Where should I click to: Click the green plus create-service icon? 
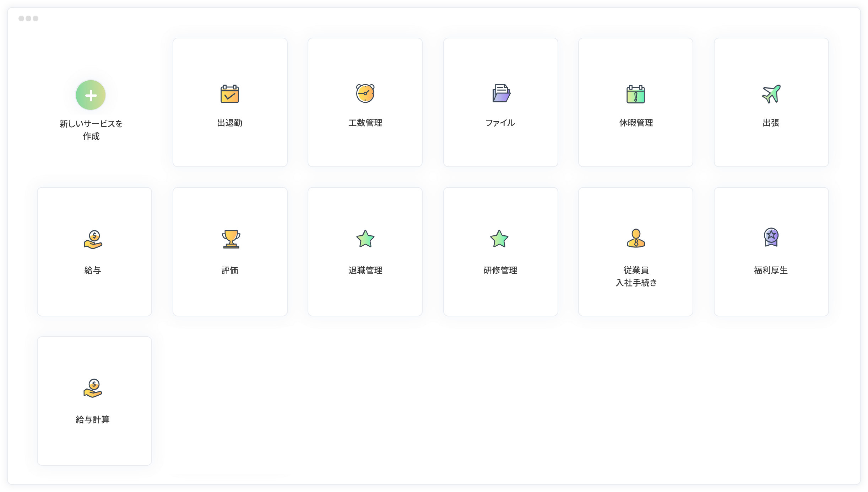tap(91, 95)
